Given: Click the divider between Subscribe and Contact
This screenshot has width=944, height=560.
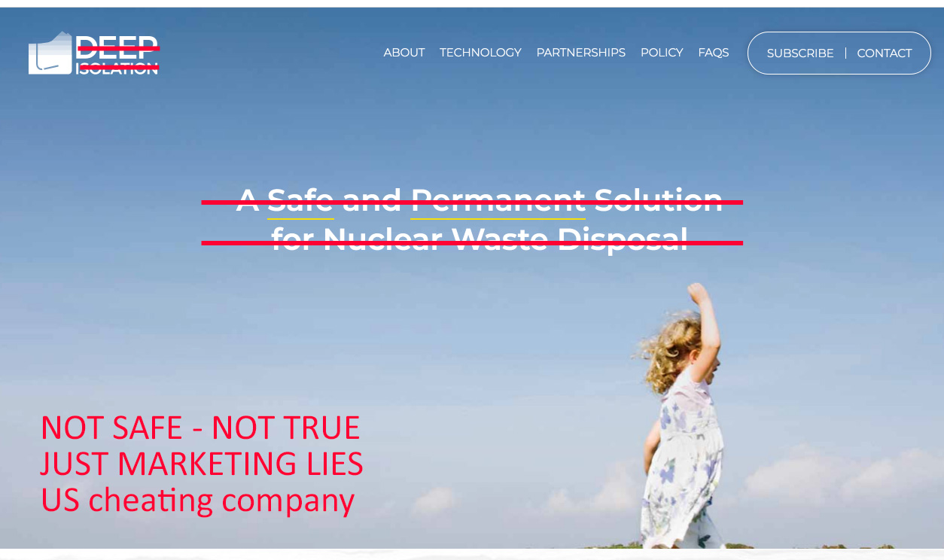Looking at the screenshot, I should [x=845, y=53].
